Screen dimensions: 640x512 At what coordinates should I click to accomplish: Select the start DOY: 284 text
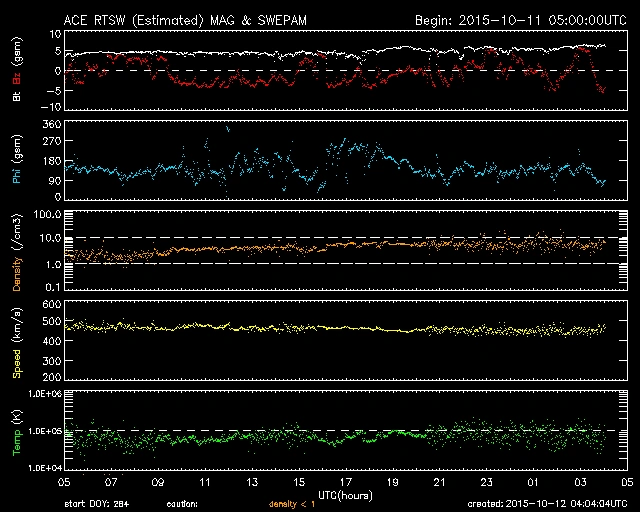pos(95,504)
